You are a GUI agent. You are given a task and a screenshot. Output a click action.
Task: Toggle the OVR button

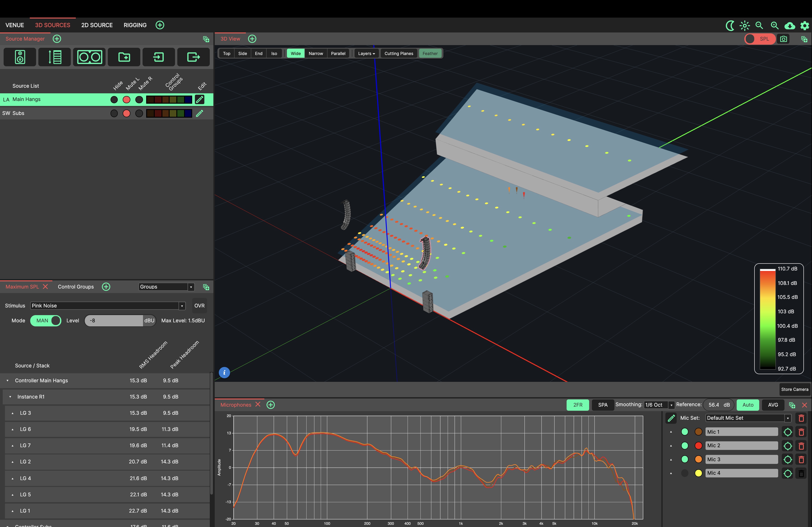click(199, 306)
